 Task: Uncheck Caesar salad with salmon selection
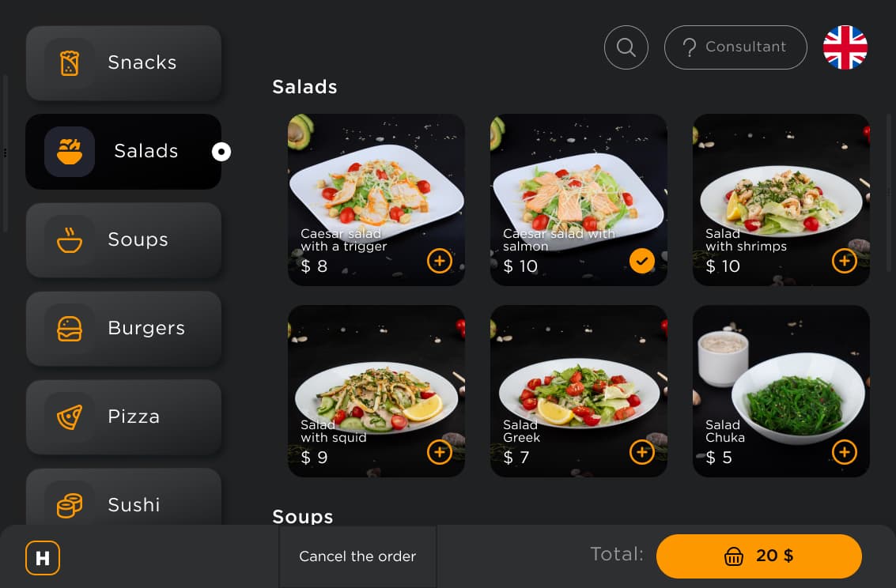(x=641, y=261)
